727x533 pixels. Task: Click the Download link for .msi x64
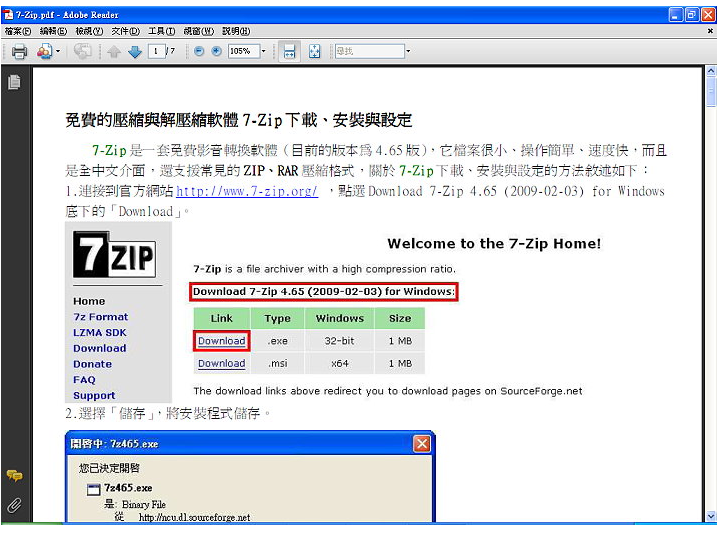click(x=222, y=363)
